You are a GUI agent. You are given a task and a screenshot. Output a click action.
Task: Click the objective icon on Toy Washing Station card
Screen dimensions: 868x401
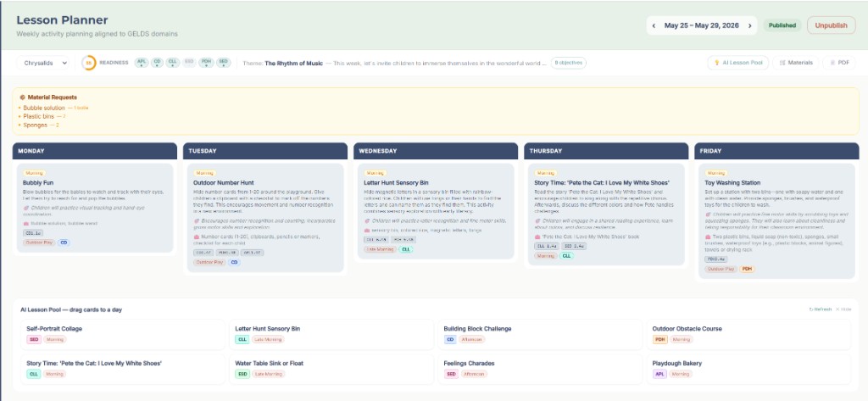coord(708,214)
